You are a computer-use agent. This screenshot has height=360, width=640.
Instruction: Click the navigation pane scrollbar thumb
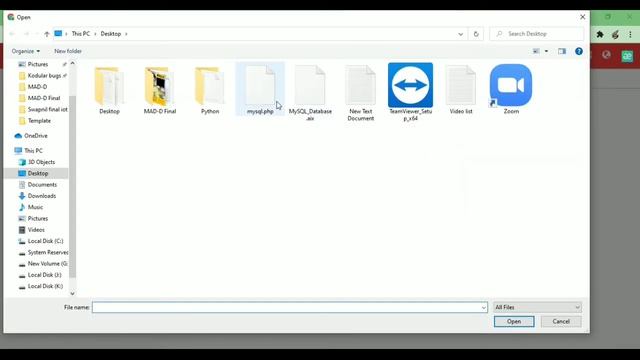[x=72, y=187]
